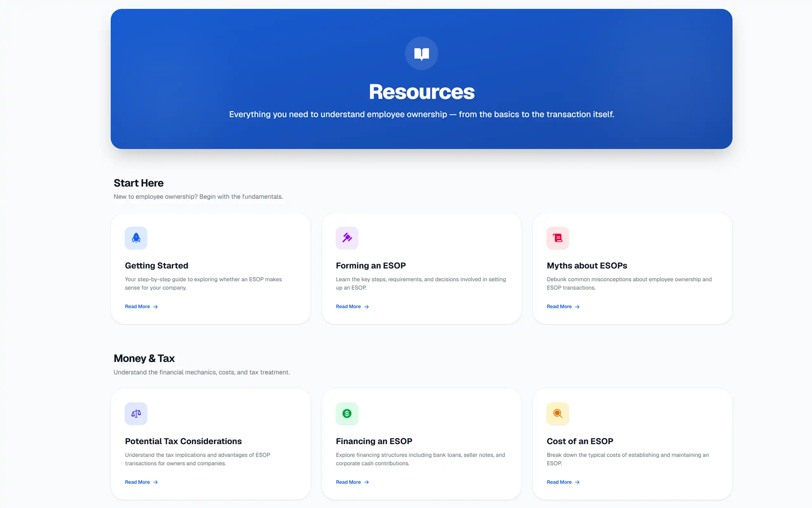Click the 'Your step-by-step guide' description

(x=203, y=284)
